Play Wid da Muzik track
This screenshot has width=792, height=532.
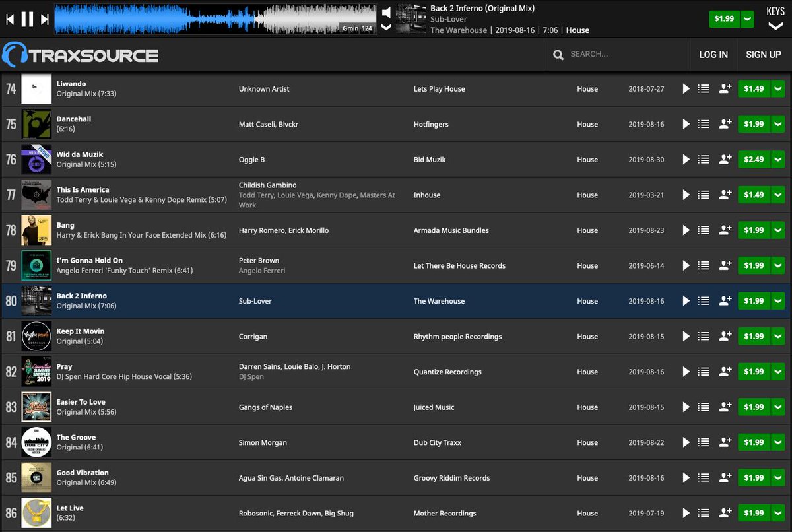(686, 159)
